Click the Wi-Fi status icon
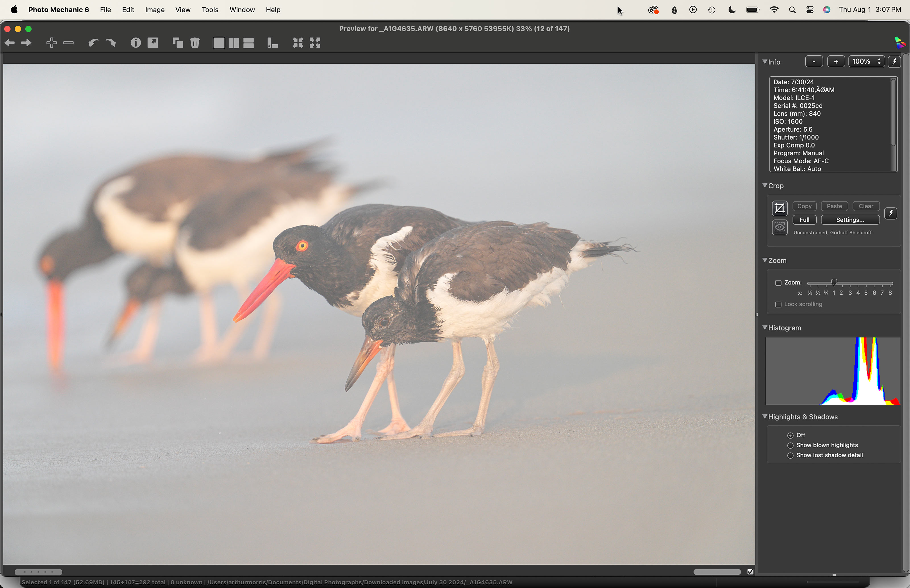This screenshot has height=588, width=910. pyautogui.click(x=774, y=10)
